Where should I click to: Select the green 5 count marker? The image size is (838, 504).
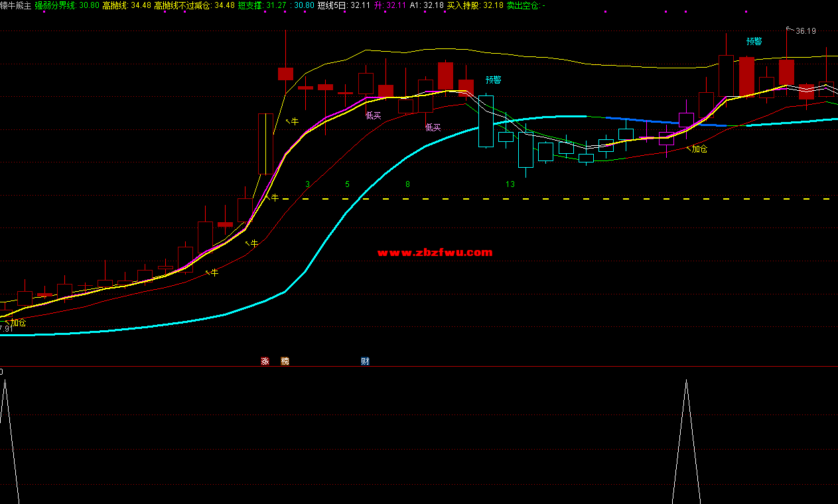347,184
